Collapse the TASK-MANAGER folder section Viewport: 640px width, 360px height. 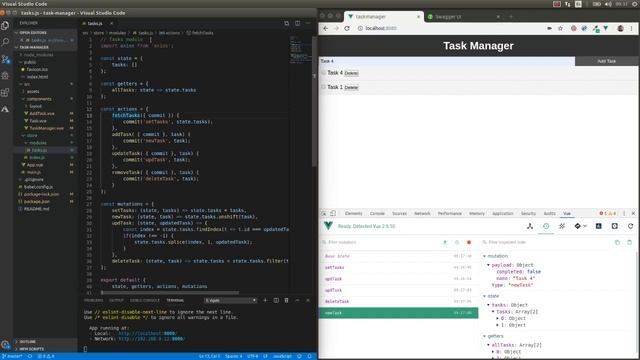click(33, 47)
